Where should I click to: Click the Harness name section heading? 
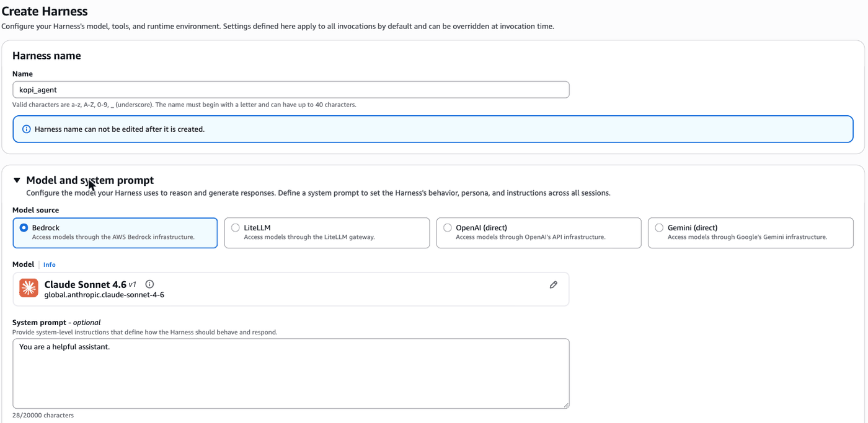click(x=46, y=56)
